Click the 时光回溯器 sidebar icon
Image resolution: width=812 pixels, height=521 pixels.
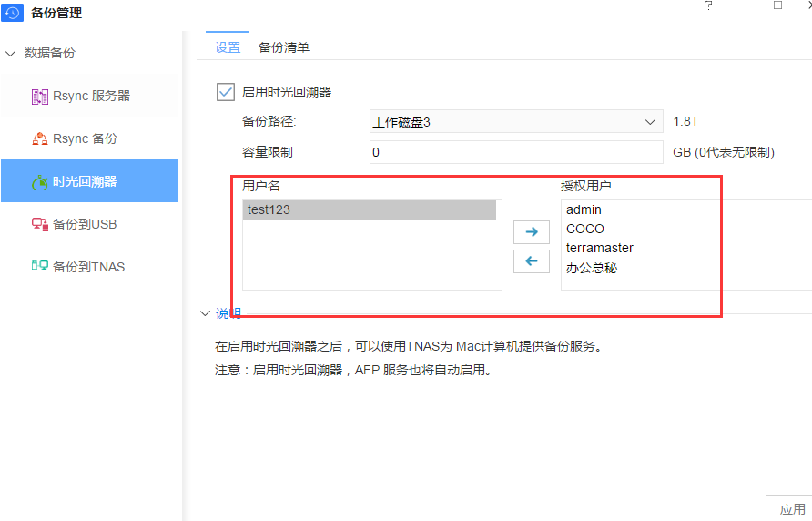click(40, 182)
